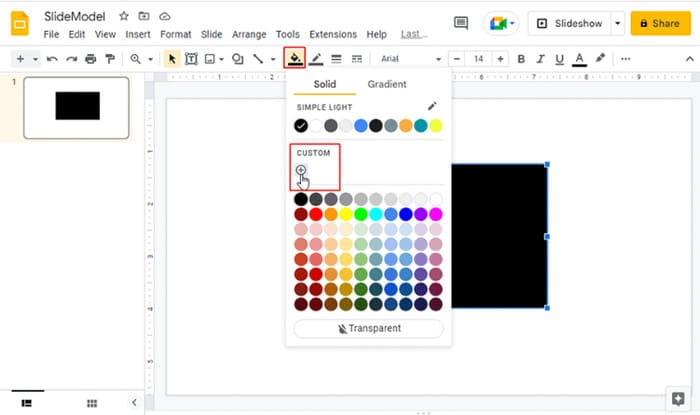This screenshot has width=700, height=415.
Task: Open the Border dash option
Action: coord(356,59)
